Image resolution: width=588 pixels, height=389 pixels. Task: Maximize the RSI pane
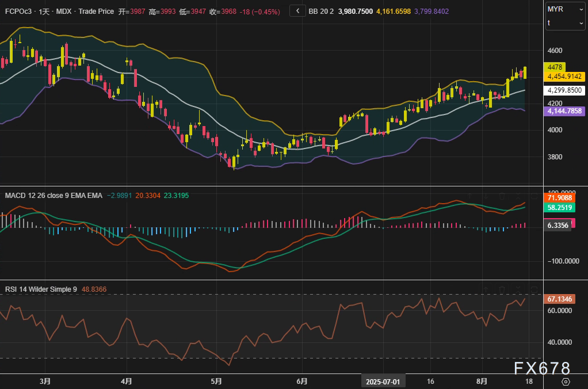[x=534, y=289]
